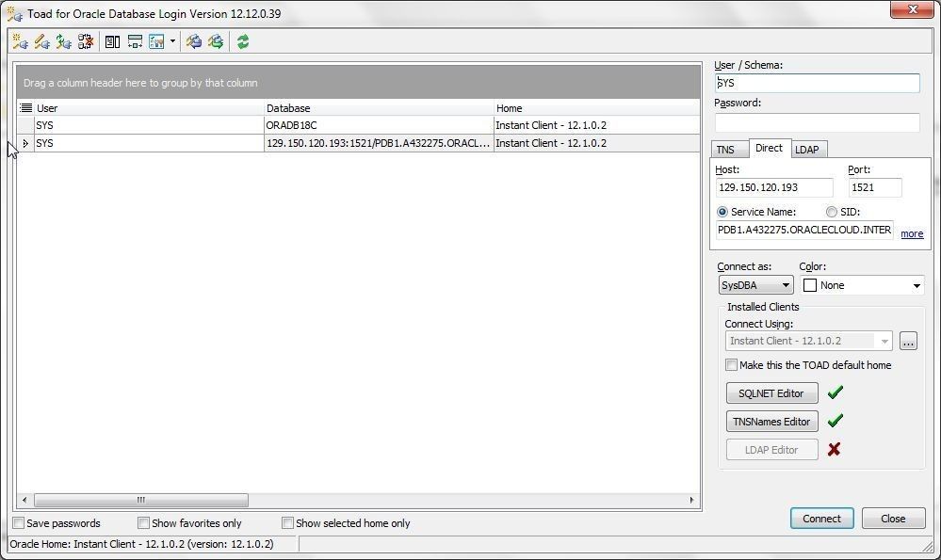
Task: Sort by the Home column header
Action: [x=596, y=108]
